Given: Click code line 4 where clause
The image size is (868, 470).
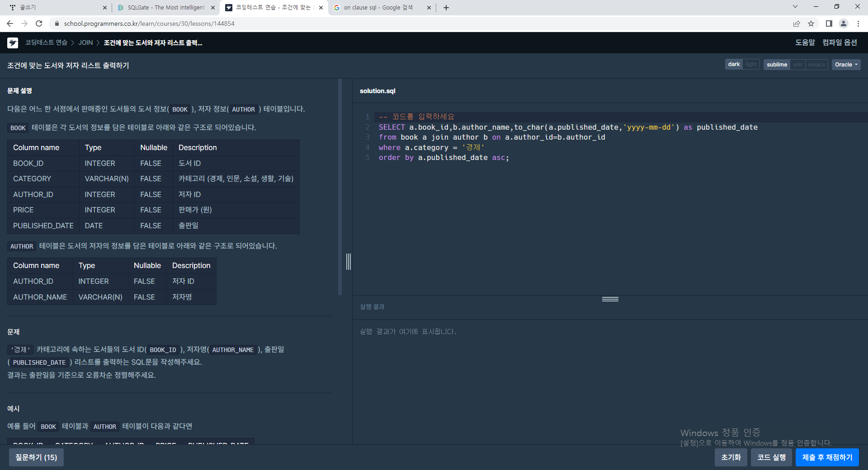Looking at the screenshot, I should (x=431, y=148).
